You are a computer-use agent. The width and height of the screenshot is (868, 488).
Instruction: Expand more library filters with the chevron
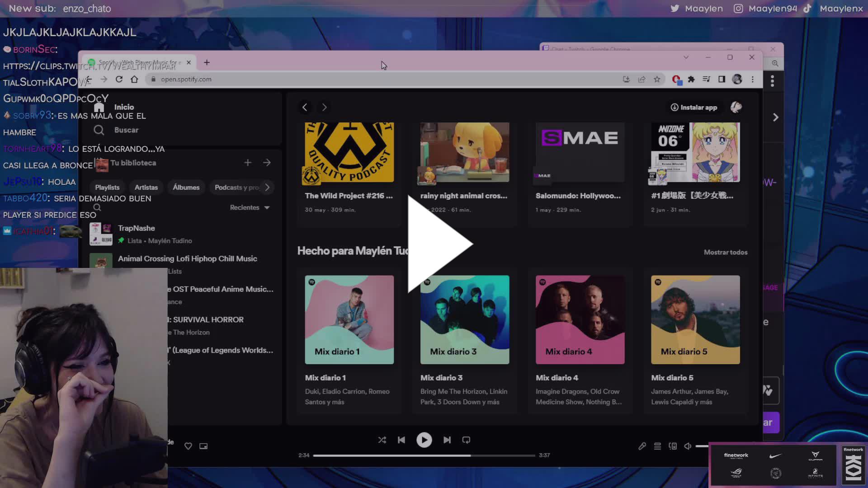(x=268, y=187)
